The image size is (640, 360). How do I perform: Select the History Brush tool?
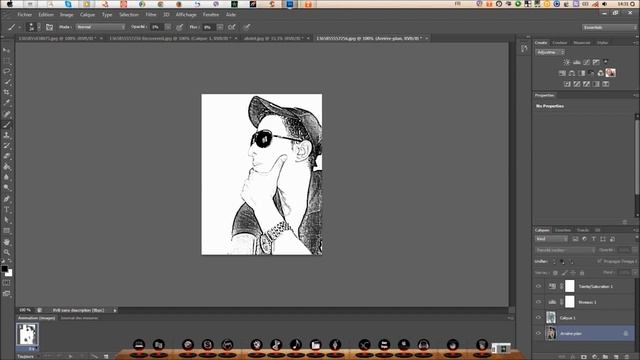[7, 146]
